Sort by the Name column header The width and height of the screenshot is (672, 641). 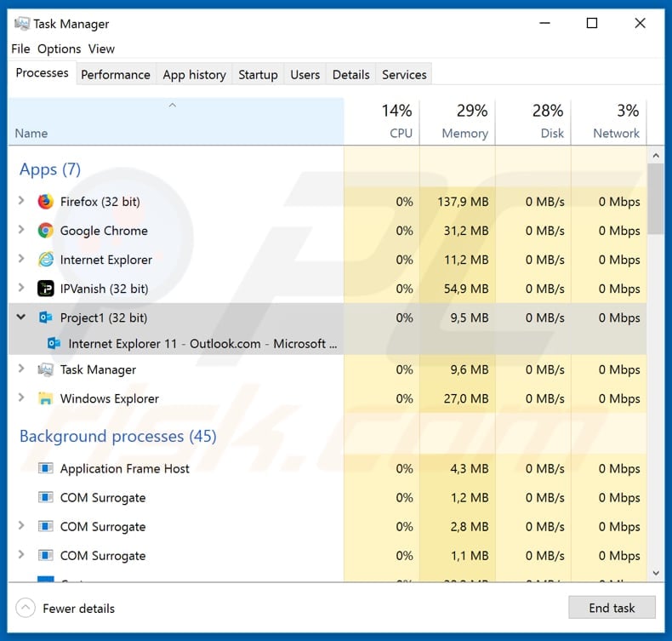point(176,122)
